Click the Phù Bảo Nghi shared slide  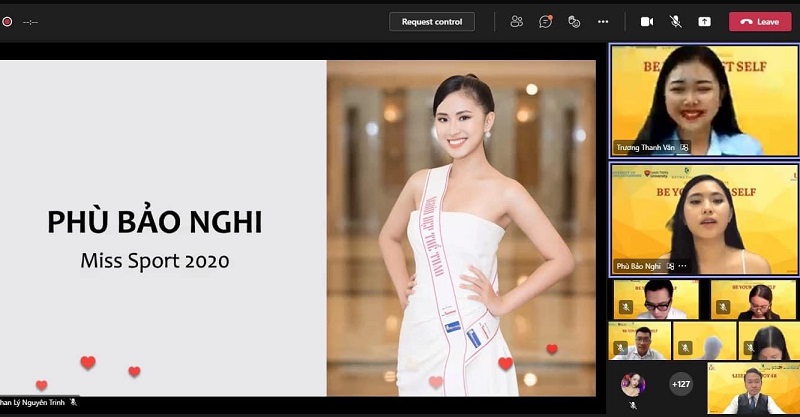pyautogui.click(x=298, y=228)
